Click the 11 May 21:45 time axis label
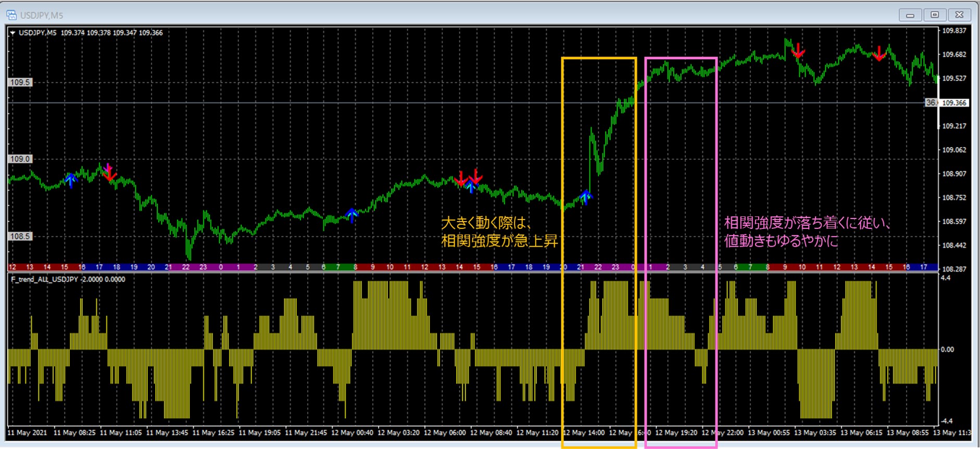 (306, 433)
